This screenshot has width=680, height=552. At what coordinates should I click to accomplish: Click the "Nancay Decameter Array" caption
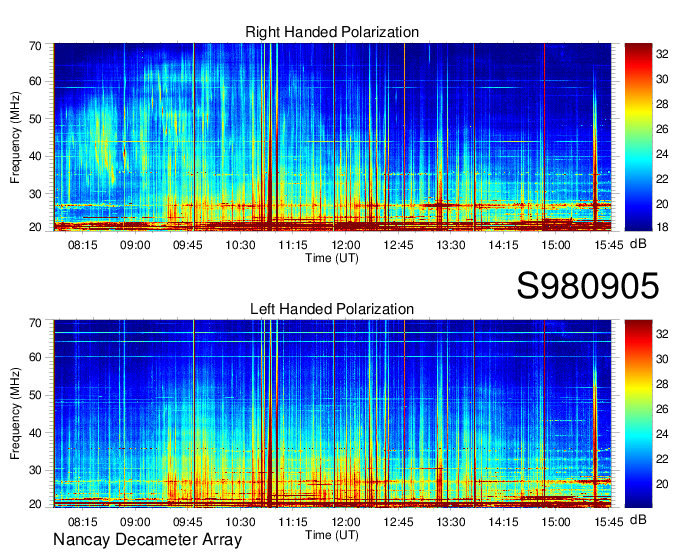pyautogui.click(x=147, y=540)
